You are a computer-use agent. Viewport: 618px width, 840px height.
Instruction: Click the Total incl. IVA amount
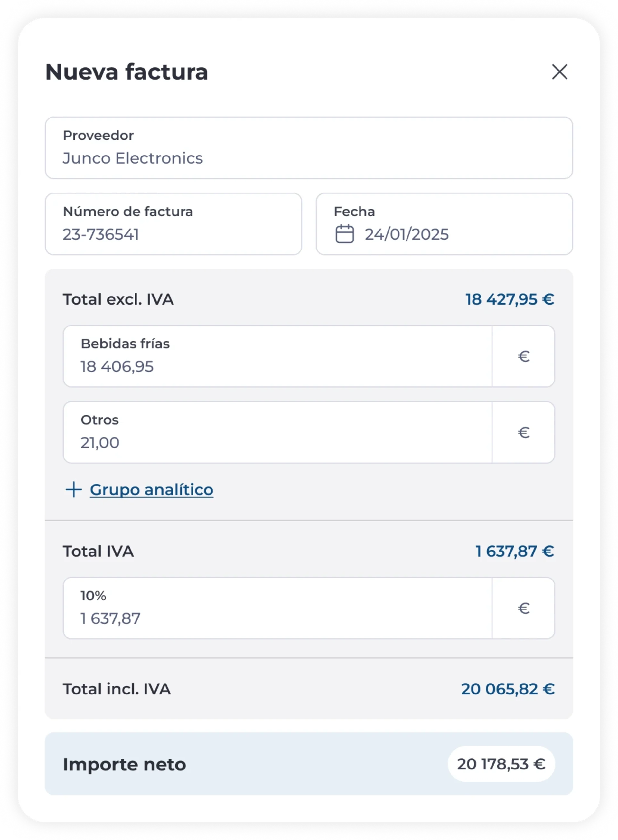click(508, 689)
